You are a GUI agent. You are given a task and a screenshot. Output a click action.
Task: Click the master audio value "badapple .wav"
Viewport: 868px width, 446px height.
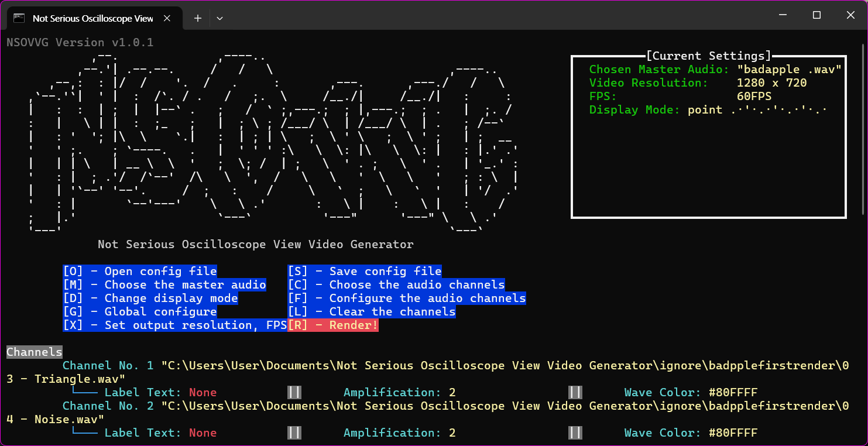(x=790, y=70)
